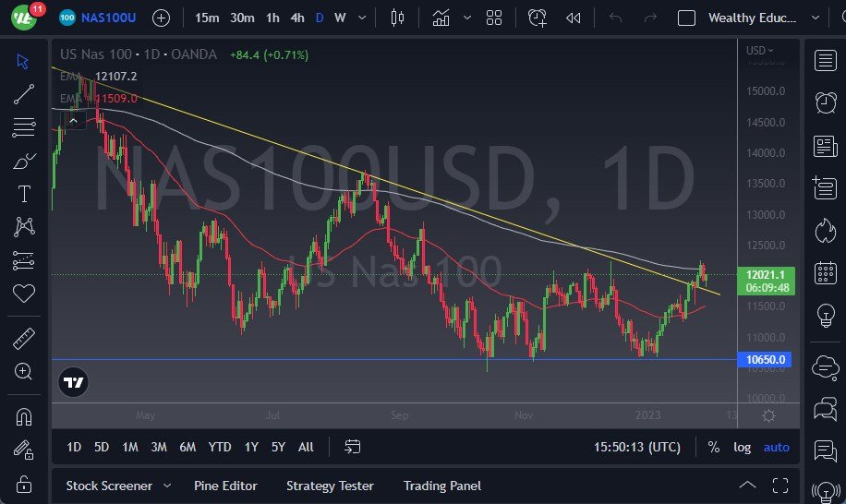
Task: Select the brush drawing tool
Action: click(x=24, y=161)
